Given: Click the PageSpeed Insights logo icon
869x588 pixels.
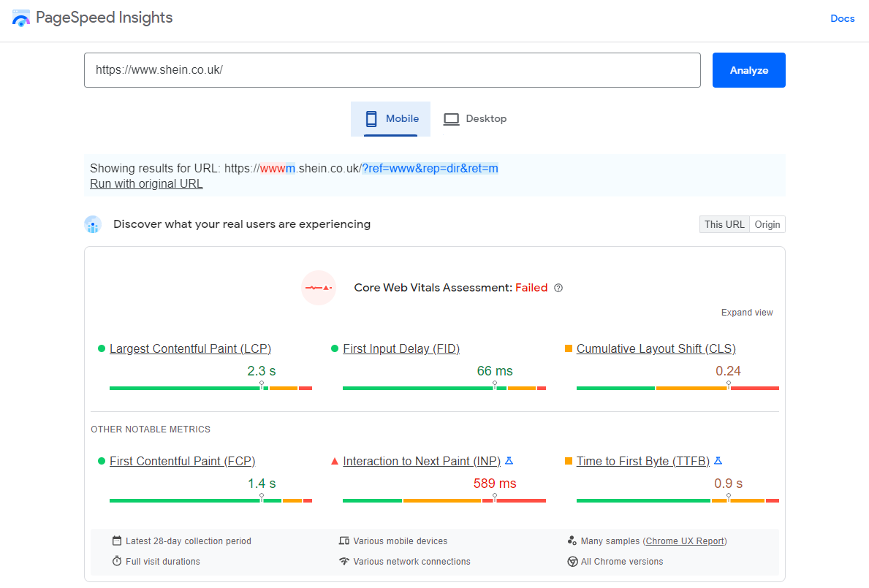Looking at the screenshot, I should pyautogui.click(x=21, y=18).
